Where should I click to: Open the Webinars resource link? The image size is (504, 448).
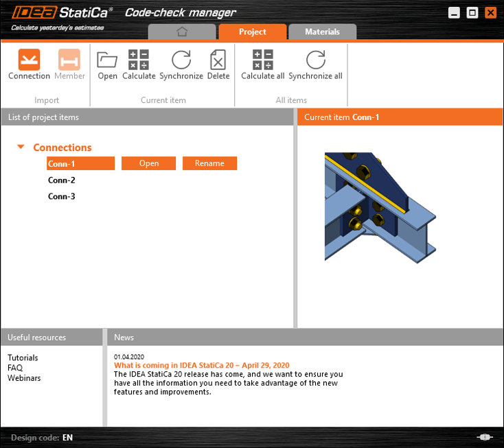click(24, 378)
